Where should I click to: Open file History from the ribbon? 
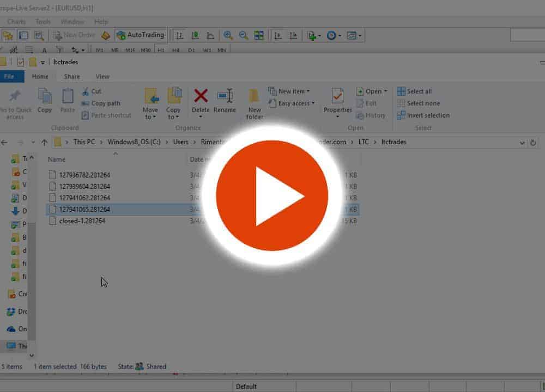371,115
